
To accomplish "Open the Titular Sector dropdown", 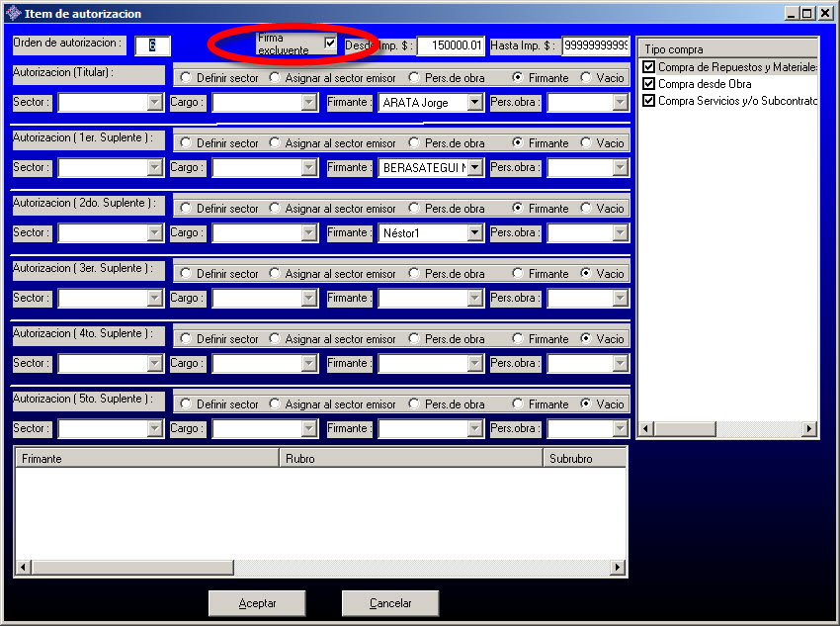I will [154, 102].
